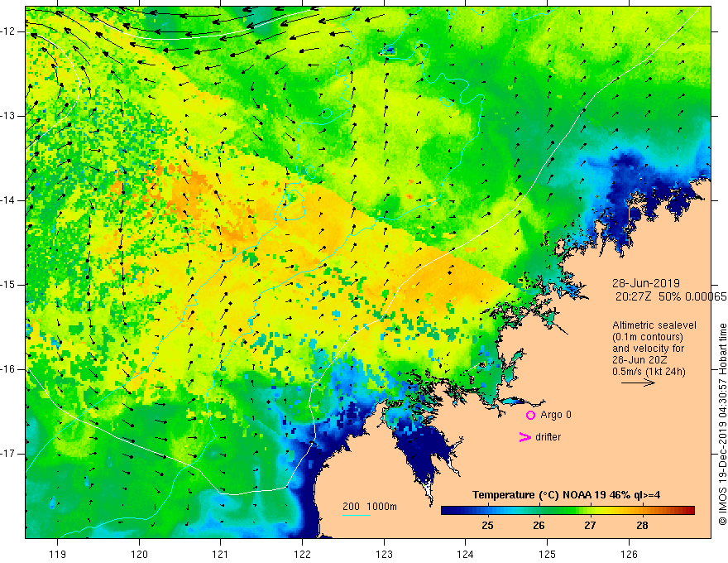Screen dimensions: 728x563
Task: Click the 123 longitude axis label
Action: click(x=384, y=554)
